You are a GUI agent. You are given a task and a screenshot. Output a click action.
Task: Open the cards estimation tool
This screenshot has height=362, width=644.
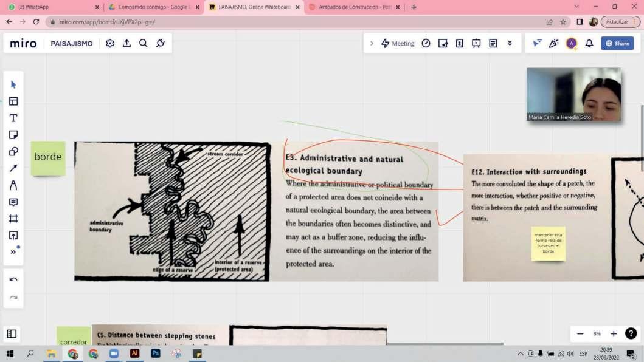pyautogui.click(x=460, y=44)
